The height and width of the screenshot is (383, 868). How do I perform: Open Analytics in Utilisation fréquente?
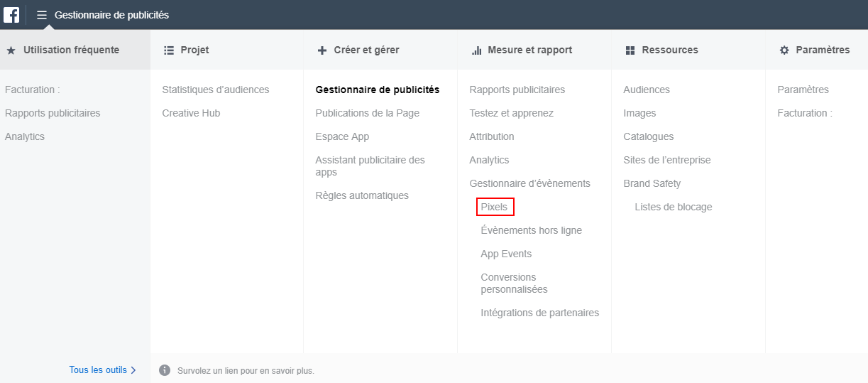coord(25,136)
